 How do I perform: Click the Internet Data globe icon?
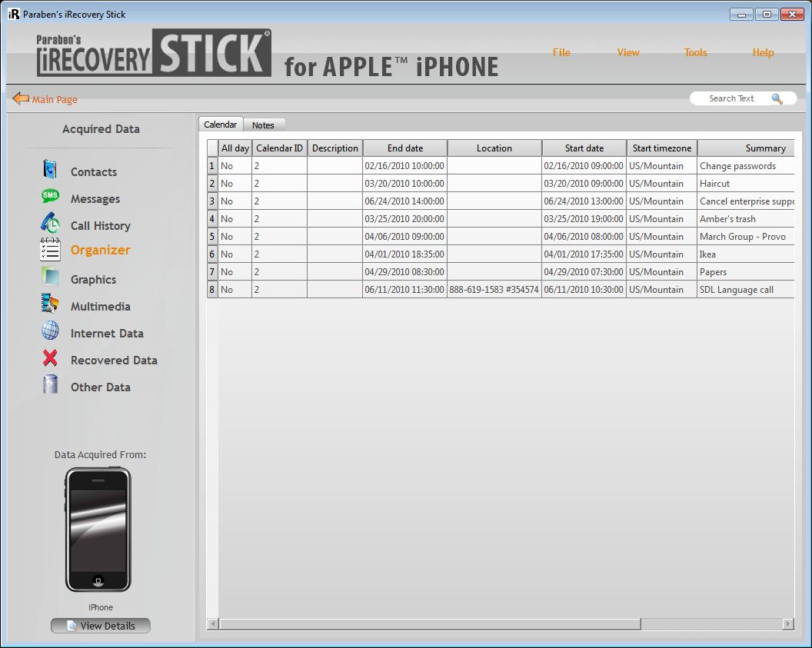pyautogui.click(x=50, y=331)
